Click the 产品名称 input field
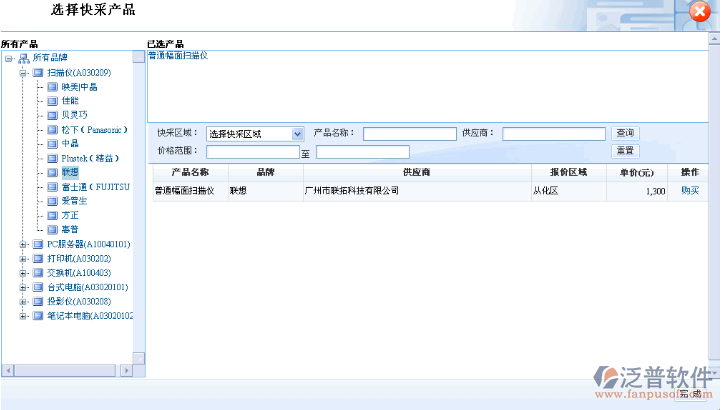 [409, 134]
